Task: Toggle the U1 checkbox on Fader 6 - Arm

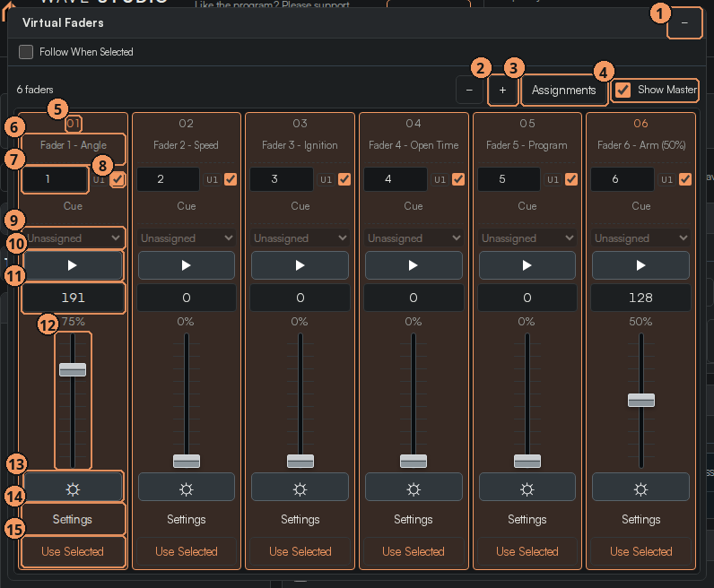Action: [685, 179]
